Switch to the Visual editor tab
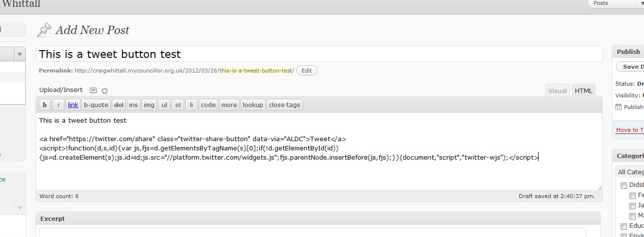Image resolution: width=644 pixels, height=237 pixels. pyautogui.click(x=557, y=91)
